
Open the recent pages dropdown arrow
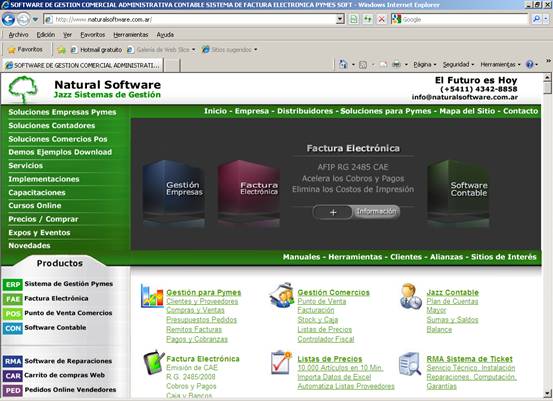click(35, 19)
